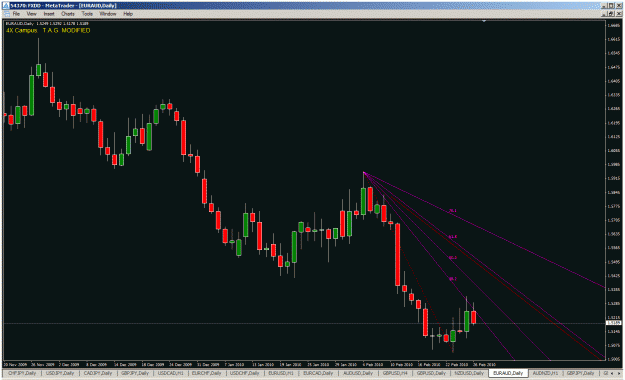
Task: Open the Tools menu
Action: coord(87,14)
